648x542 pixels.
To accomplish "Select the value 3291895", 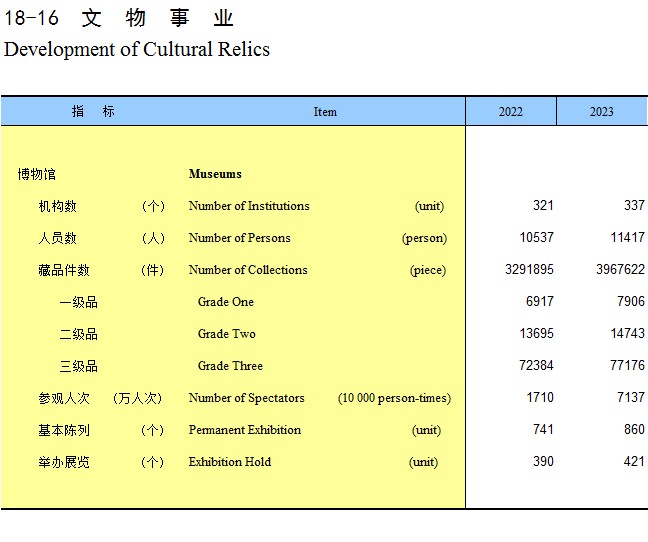I will [x=529, y=269].
